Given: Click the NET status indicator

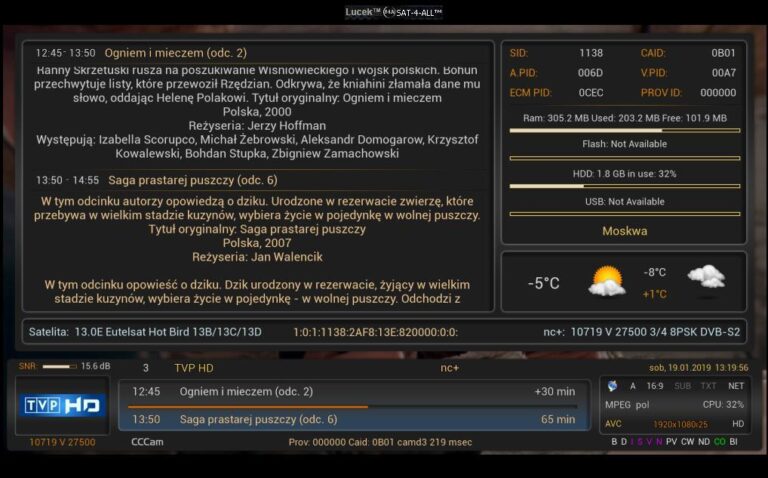Looking at the screenshot, I should point(736,386).
